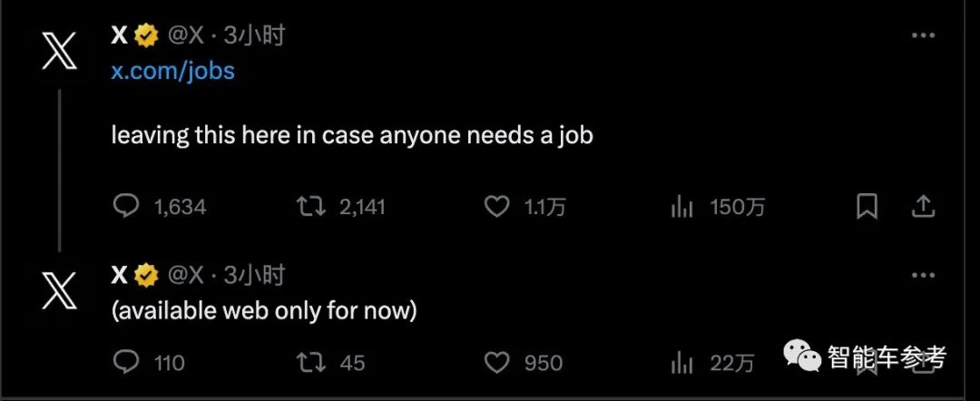The image size is (980, 401).
Task: Like the reply with 950 likes
Action: tap(497, 363)
